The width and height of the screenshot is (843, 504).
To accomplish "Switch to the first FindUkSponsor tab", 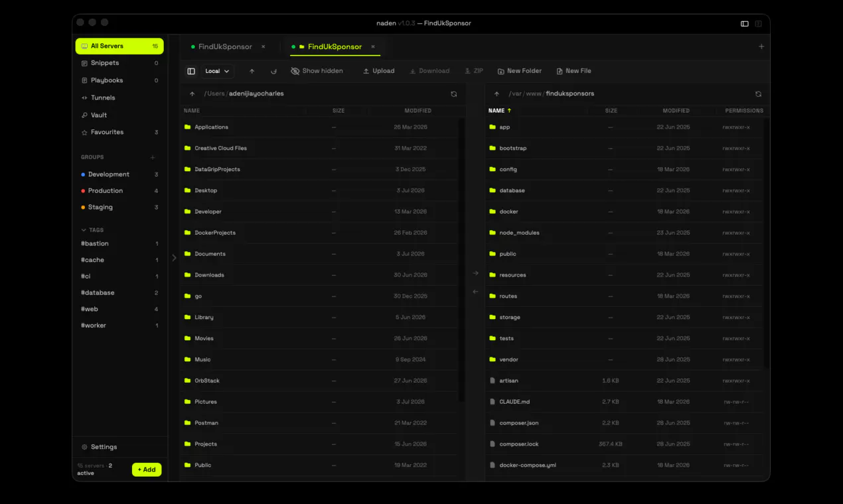I will [x=224, y=46].
